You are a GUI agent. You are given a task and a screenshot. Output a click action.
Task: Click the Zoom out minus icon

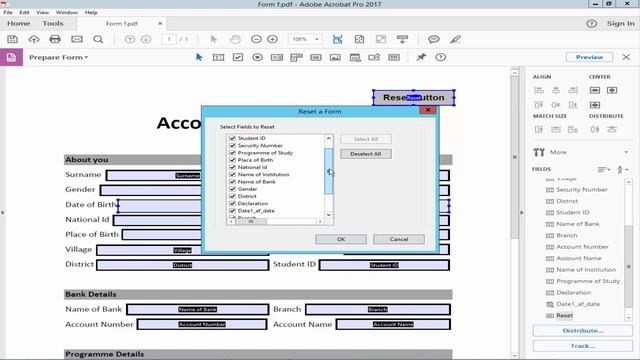pyautogui.click(x=256, y=39)
